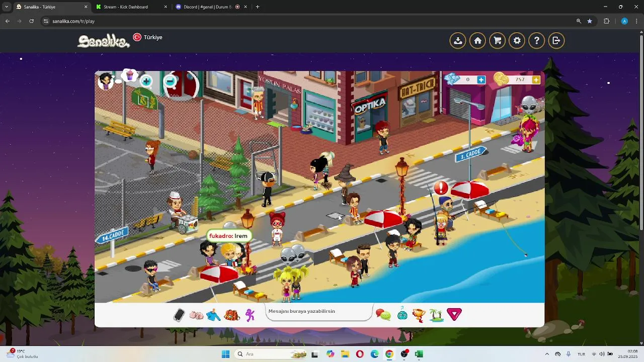Click the download button in Sanalika header

458,41
